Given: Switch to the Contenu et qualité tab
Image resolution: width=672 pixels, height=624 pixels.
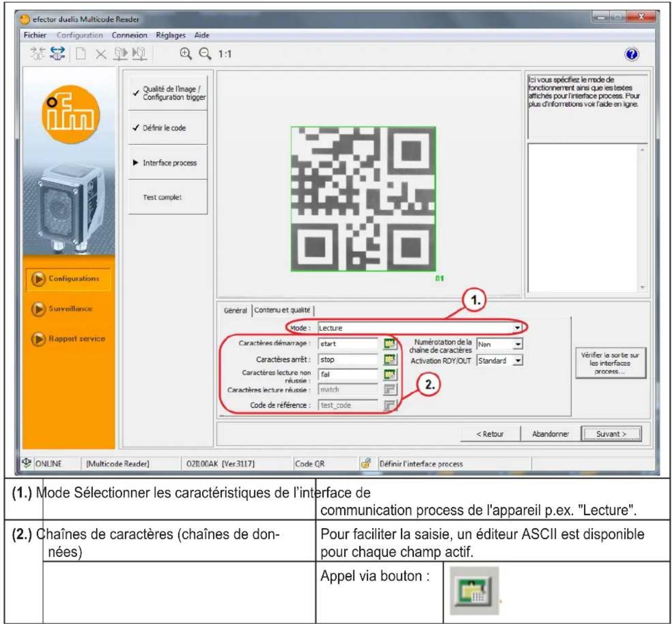Looking at the screenshot, I should coord(282,310).
